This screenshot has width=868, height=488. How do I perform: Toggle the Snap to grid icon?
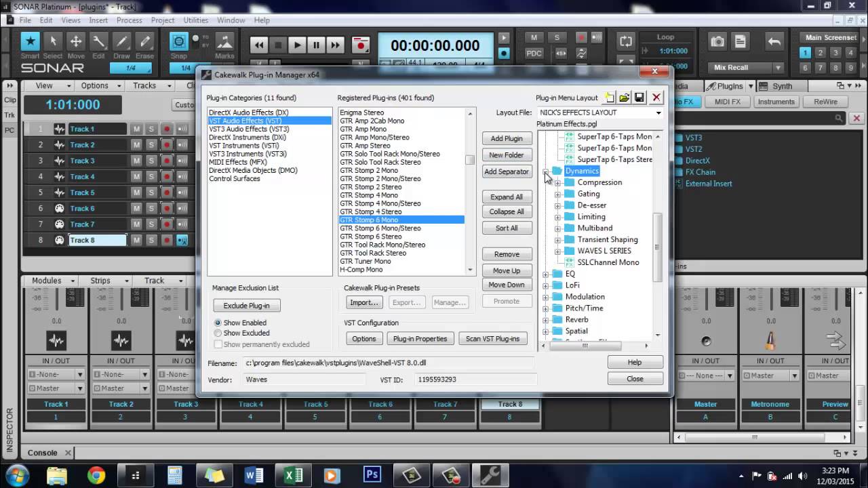pos(179,41)
